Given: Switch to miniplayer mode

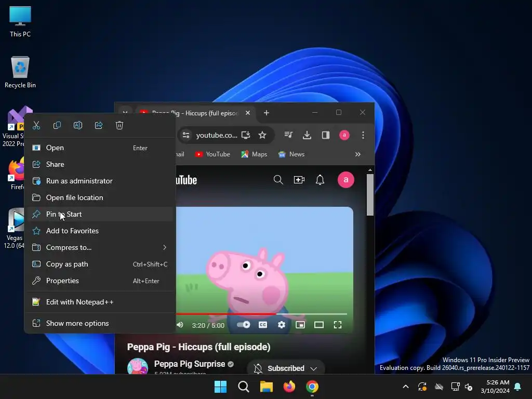Looking at the screenshot, I should pos(300,325).
